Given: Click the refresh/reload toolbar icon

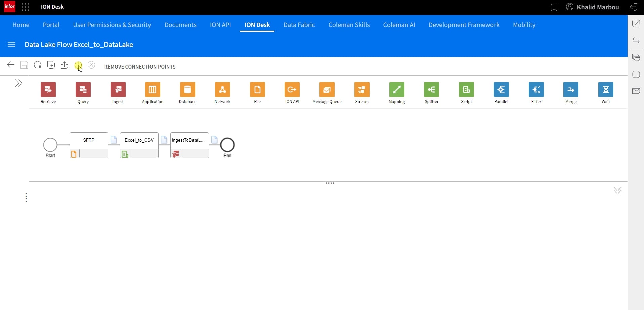Looking at the screenshot, I should (x=38, y=65).
